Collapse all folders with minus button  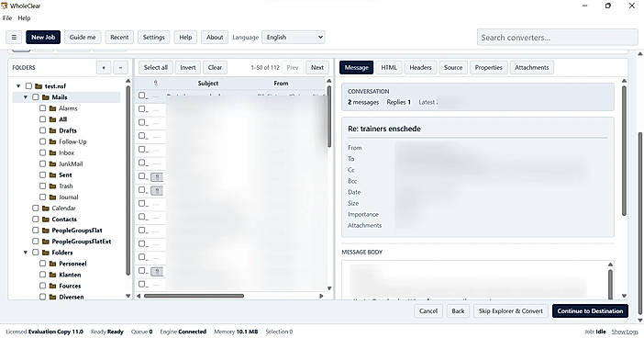(x=120, y=67)
